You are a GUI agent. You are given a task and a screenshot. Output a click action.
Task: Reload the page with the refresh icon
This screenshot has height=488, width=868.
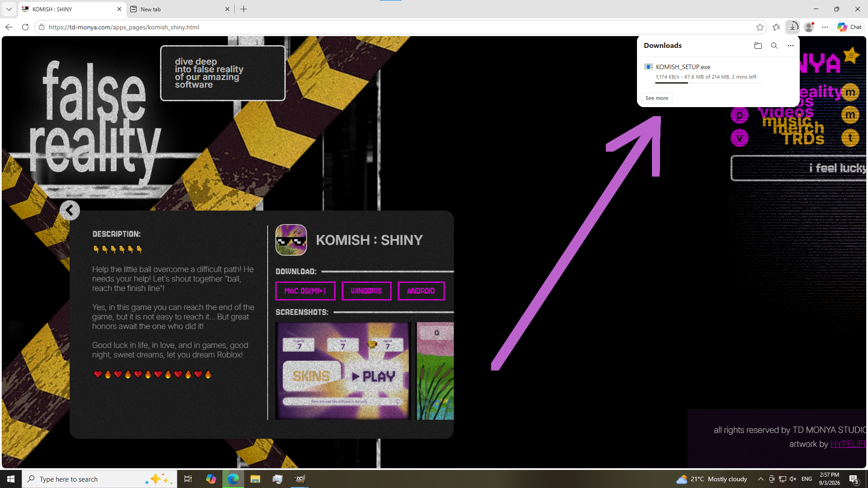(x=25, y=27)
